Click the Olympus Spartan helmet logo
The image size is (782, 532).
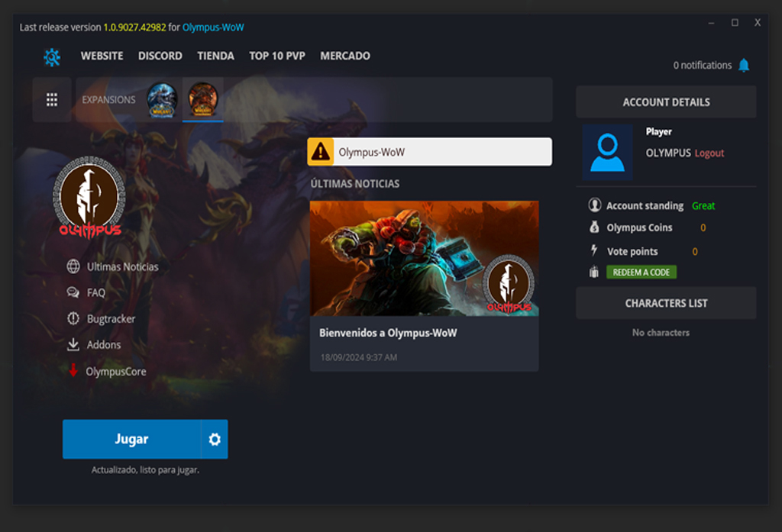89,198
